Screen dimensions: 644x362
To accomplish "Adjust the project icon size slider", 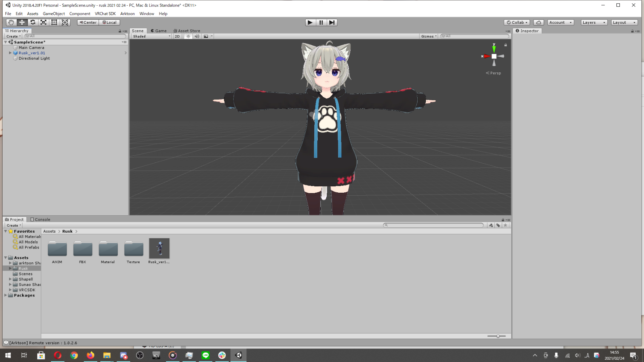I will [498, 336].
